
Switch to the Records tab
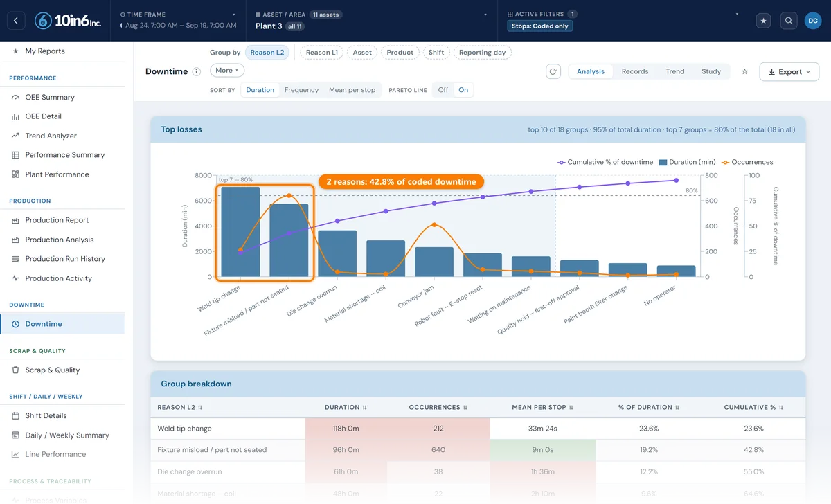[x=635, y=71]
